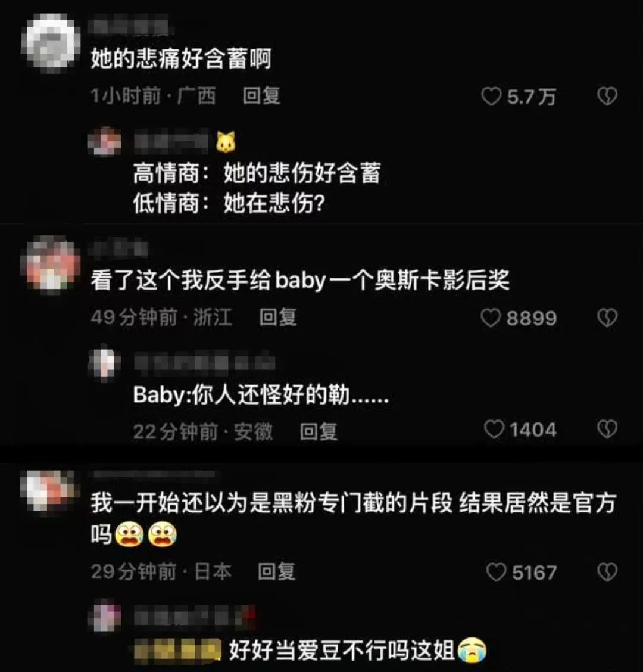Like the baby 奥斯卡影后奖 comment
The image size is (643, 672).
click(x=491, y=318)
